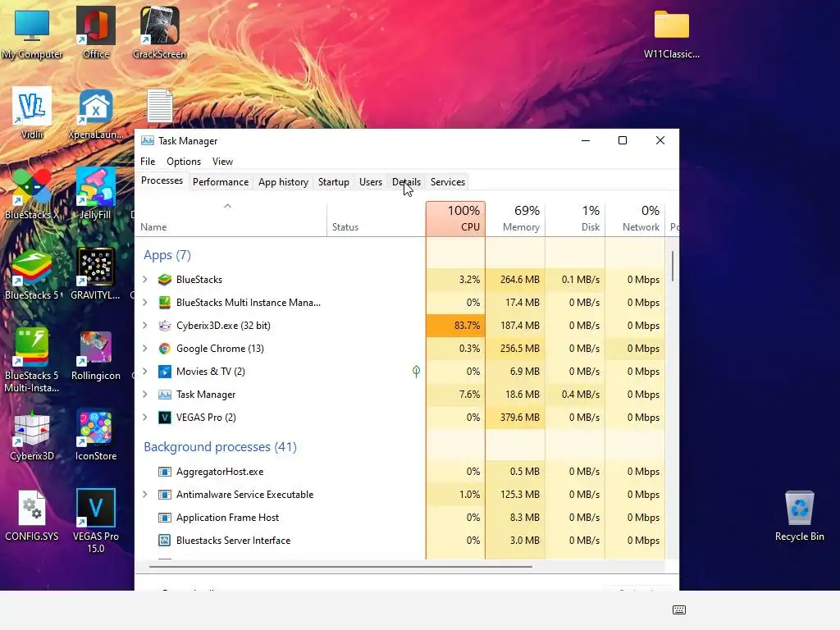Select the Application Frame Host process

point(400,518)
